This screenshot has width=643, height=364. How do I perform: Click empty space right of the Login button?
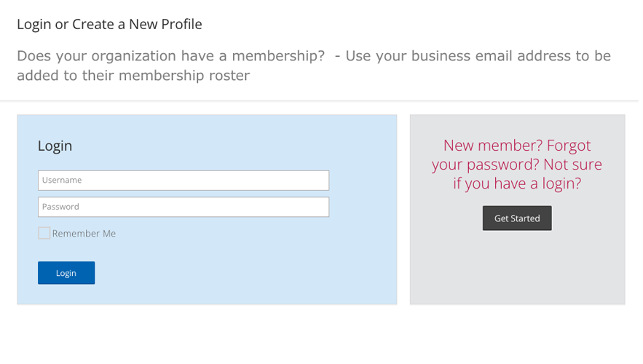click(x=240, y=273)
